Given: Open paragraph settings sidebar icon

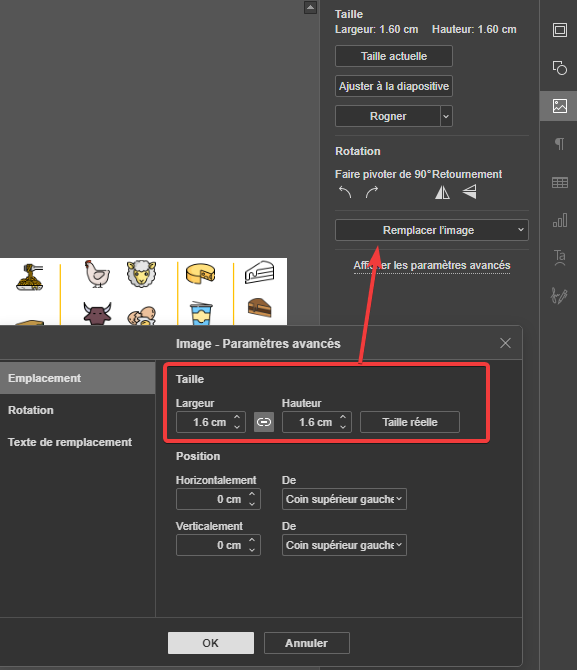Looking at the screenshot, I should pyautogui.click(x=559, y=144).
